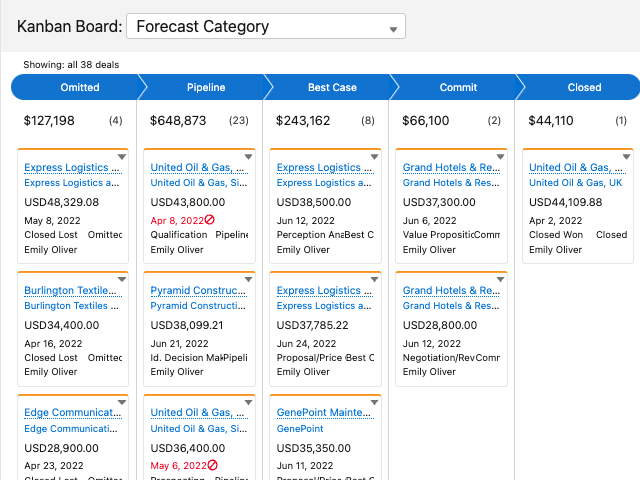The height and width of the screenshot is (480, 640).
Task: Open Express Logistics account above USD37,785.22
Action: click(324, 306)
